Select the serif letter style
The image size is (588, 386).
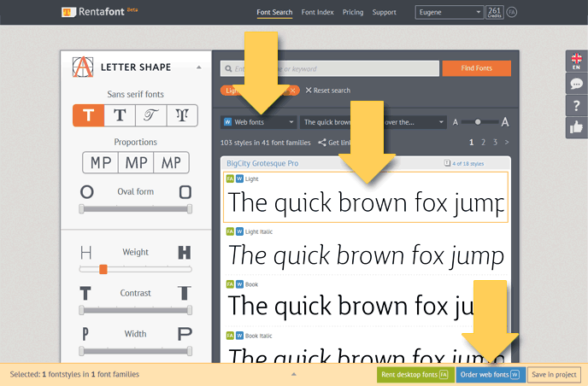click(x=120, y=115)
